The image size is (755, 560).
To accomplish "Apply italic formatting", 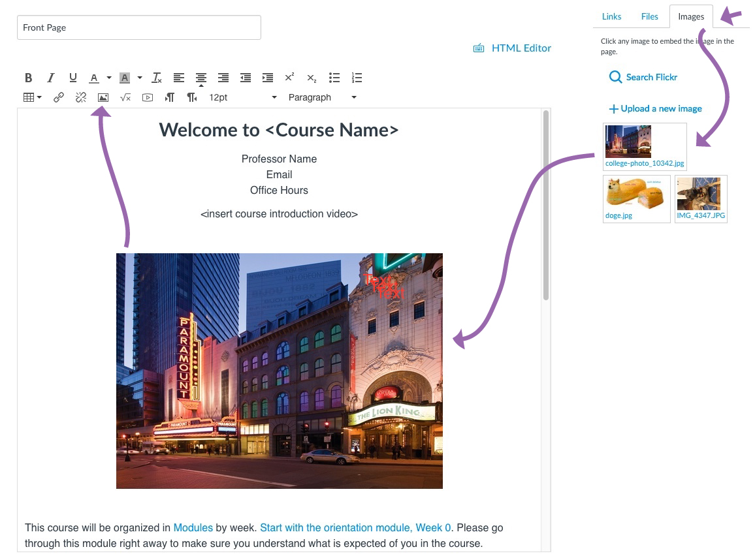I will click(50, 78).
